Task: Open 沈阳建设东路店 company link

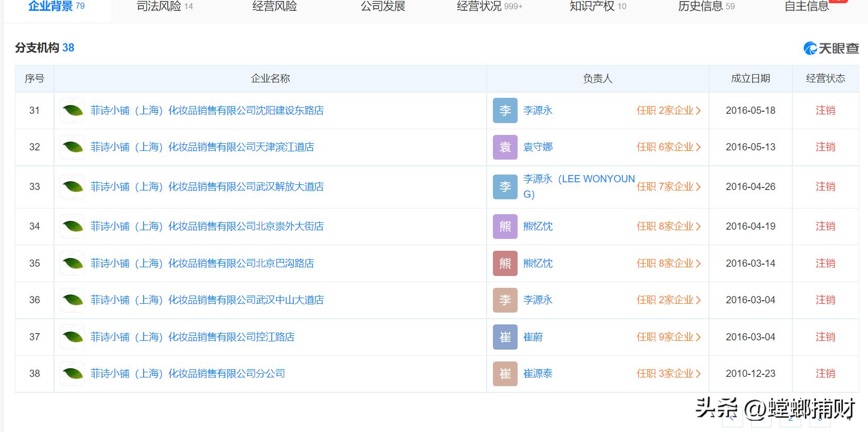Action: (x=207, y=110)
